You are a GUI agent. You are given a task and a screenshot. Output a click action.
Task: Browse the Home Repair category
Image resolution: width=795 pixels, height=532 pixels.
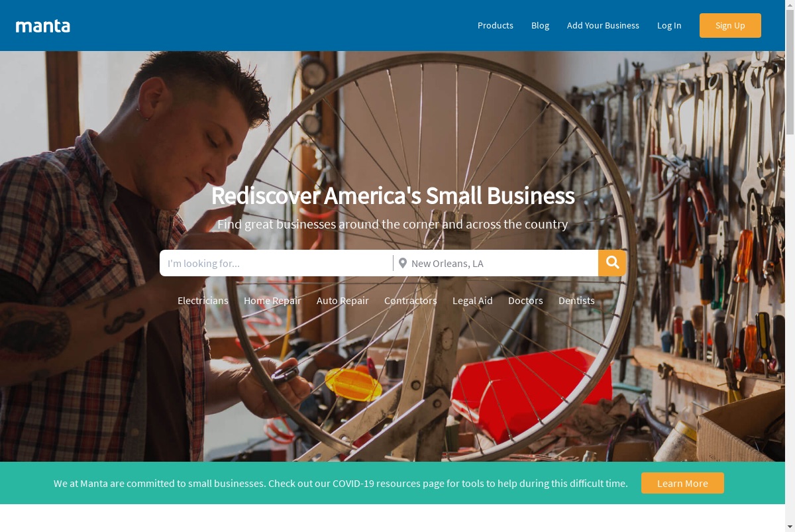click(x=272, y=301)
